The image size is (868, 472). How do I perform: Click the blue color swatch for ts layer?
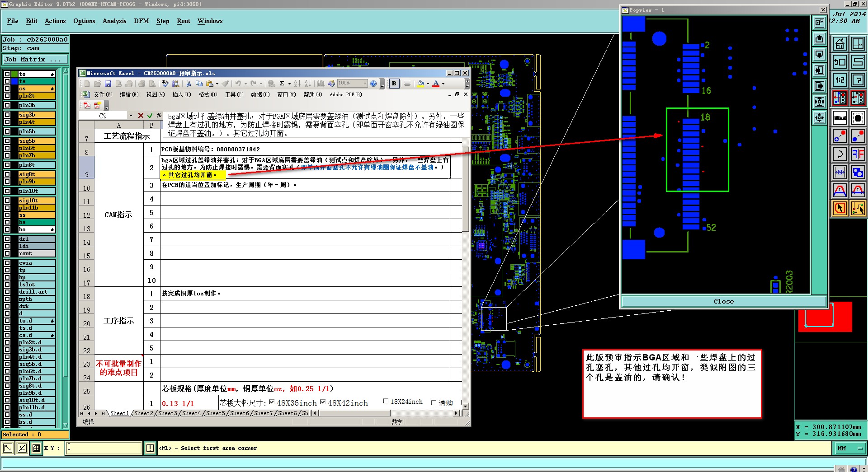(14, 81)
